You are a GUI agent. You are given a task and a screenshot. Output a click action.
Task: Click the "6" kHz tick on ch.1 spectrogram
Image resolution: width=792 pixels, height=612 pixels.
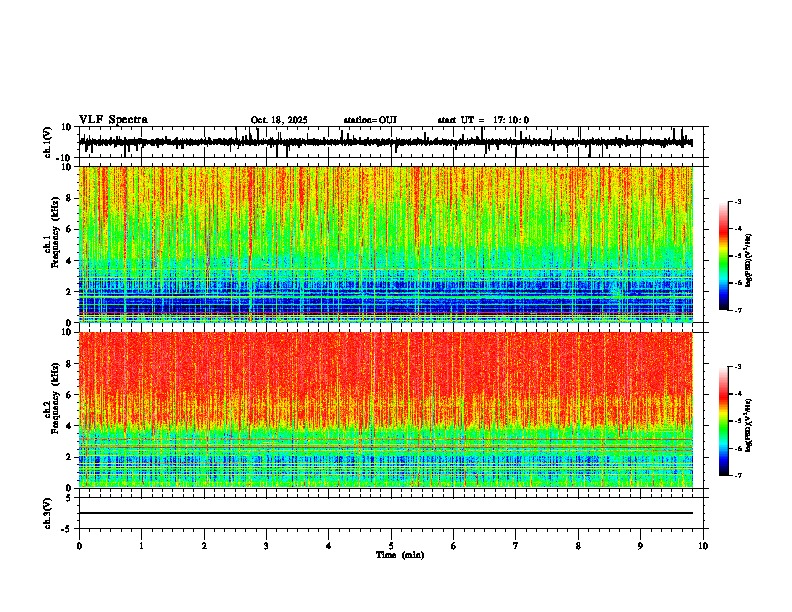[x=69, y=229]
